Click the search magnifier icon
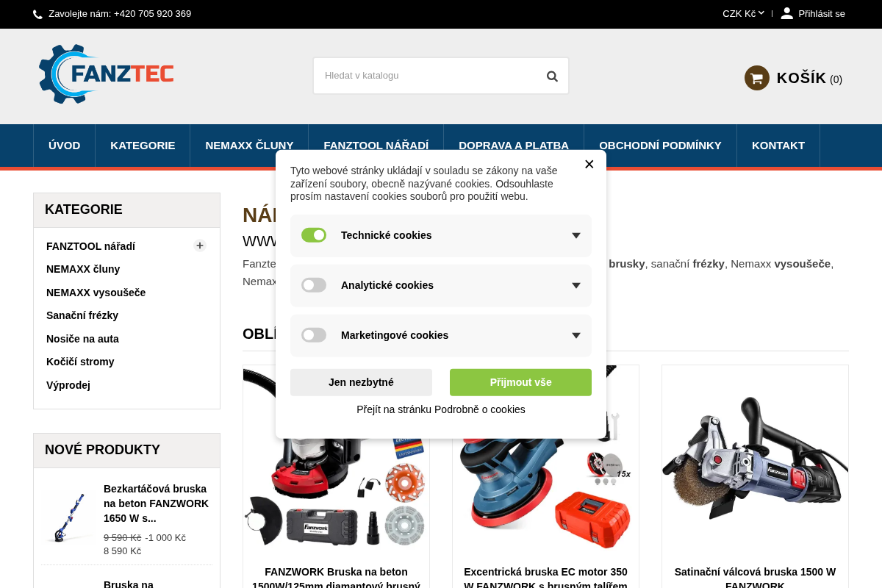882x588 pixels. pyautogui.click(x=552, y=76)
